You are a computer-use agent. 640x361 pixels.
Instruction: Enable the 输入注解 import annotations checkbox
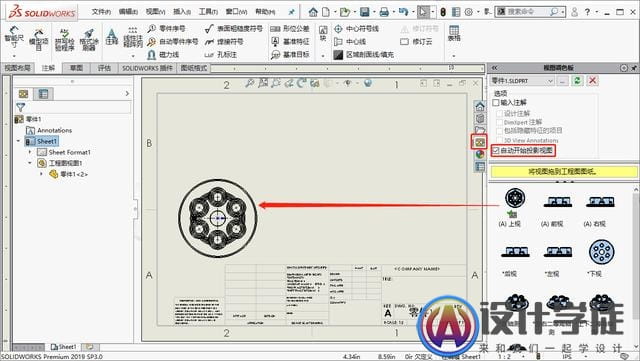[x=496, y=103]
